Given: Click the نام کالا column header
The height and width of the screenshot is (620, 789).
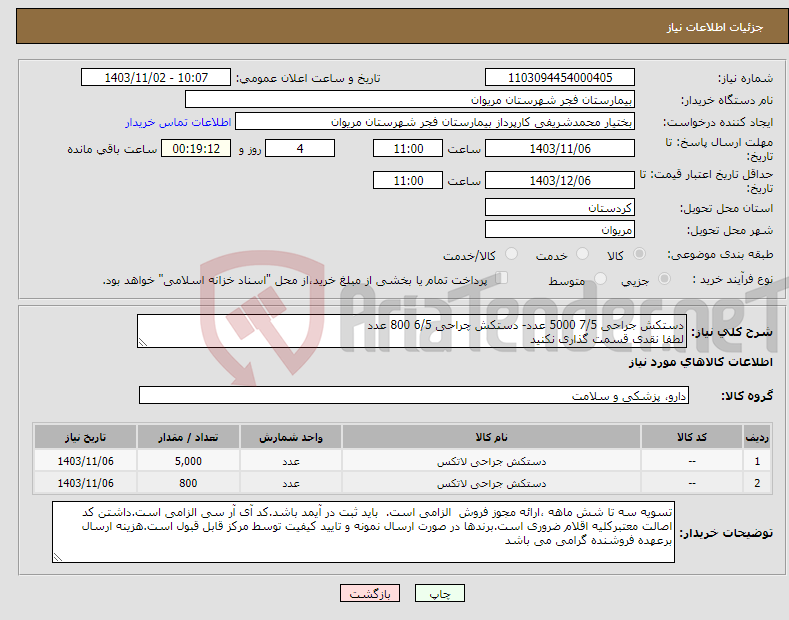Looking at the screenshot, I should coord(491,437).
